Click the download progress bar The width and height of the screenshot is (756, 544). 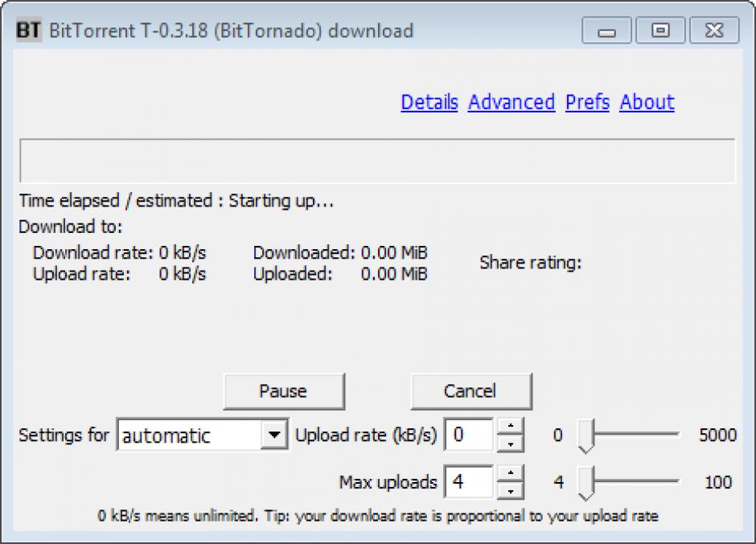click(x=377, y=161)
